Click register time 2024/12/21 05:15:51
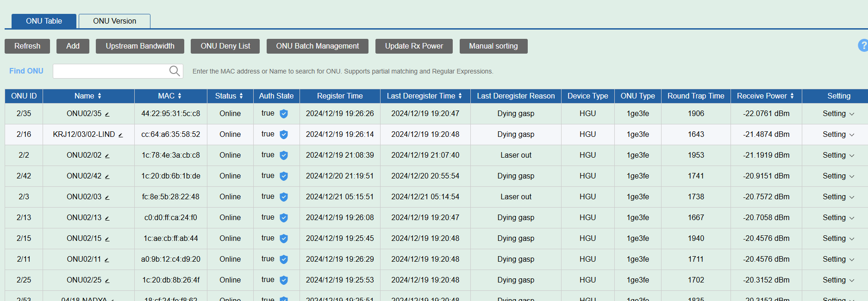Image resolution: width=868 pixels, height=301 pixels. pyautogui.click(x=340, y=197)
